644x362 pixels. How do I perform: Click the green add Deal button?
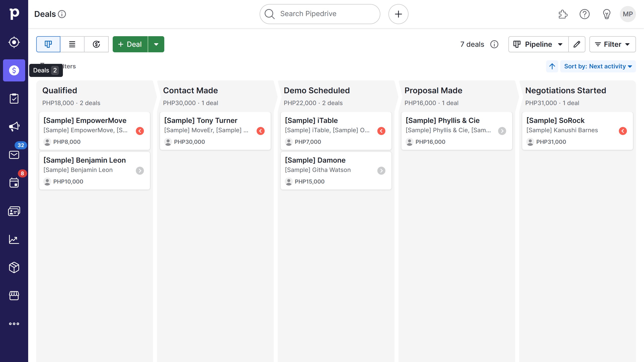pos(130,44)
